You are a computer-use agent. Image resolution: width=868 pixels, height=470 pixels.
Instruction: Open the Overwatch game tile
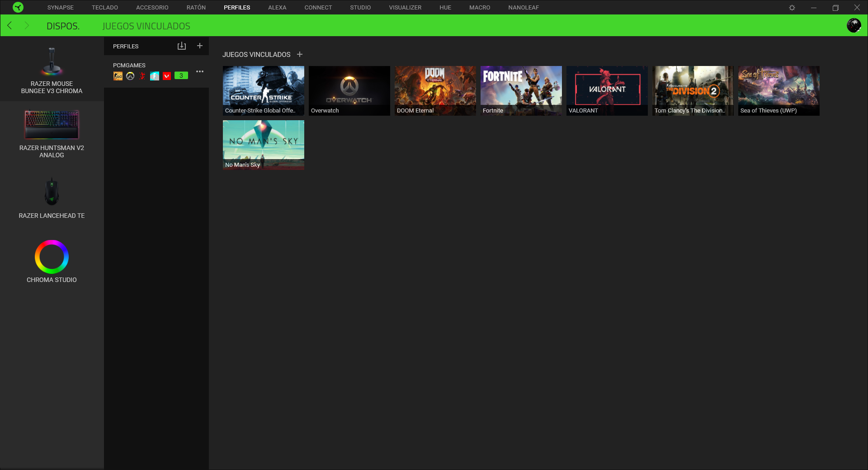tap(349, 91)
